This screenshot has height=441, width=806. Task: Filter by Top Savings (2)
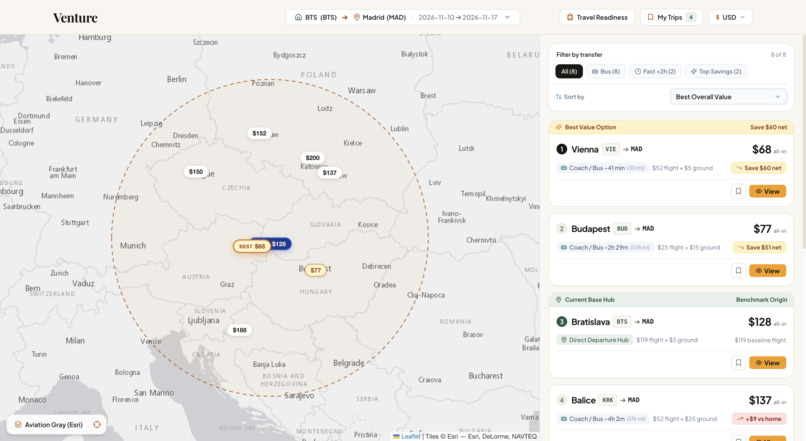tap(716, 71)
